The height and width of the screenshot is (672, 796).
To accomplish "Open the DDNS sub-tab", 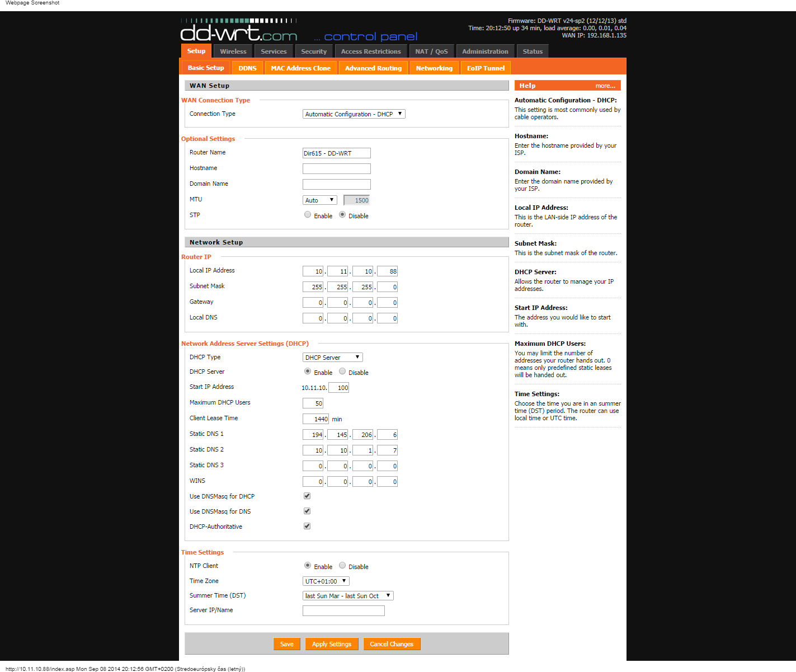I will (x=247, y=67).
